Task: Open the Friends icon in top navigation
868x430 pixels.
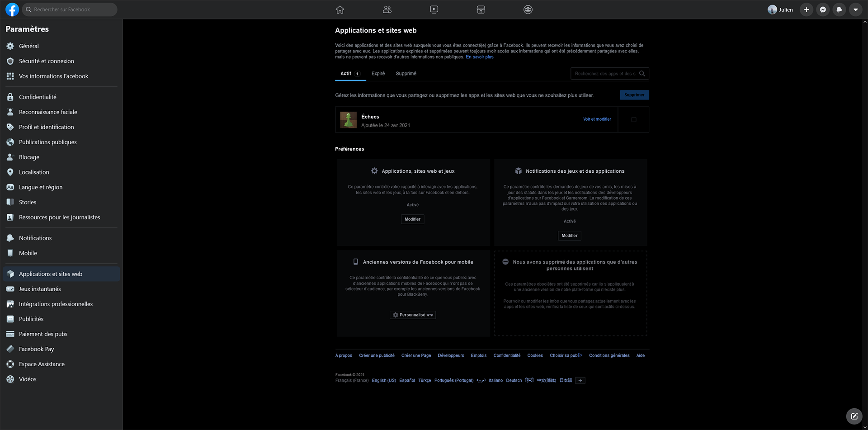Action: pyautogui.click(x=387, y=9)
